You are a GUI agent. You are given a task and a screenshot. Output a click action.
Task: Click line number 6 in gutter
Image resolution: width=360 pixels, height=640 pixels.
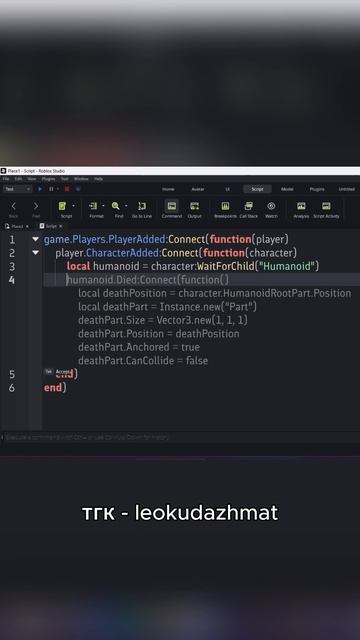click(12, 388)
